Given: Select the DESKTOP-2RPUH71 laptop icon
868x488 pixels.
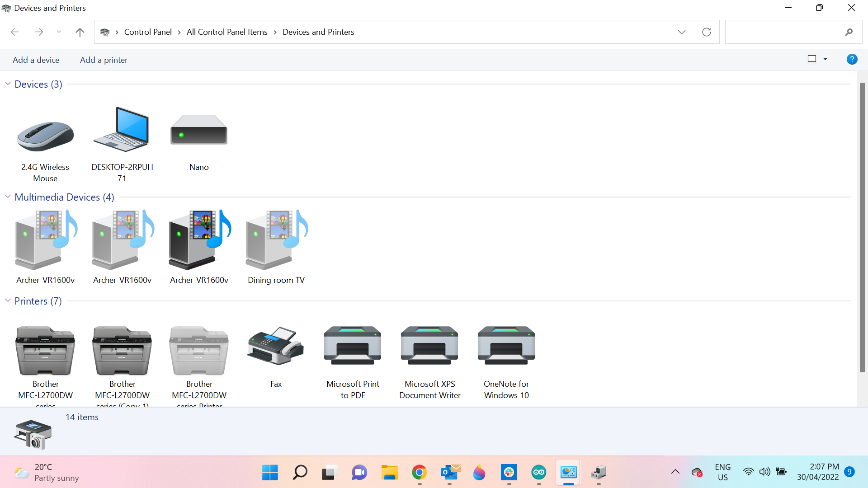Looking at the screenshot, I should pos(122,131).
